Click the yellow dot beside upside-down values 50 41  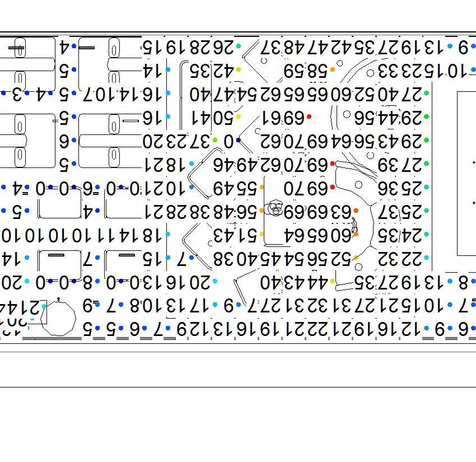coord(239,116)
